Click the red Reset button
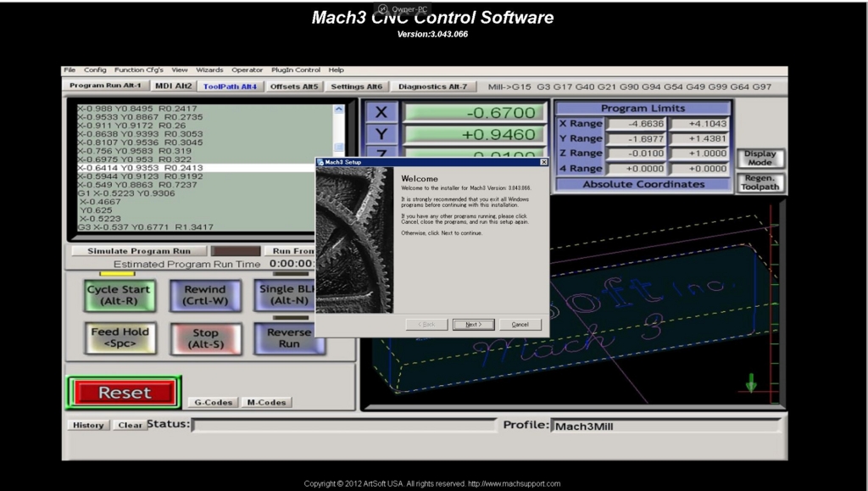The height and width of the screenshot is (491, 868). click(x=125, y=393)
